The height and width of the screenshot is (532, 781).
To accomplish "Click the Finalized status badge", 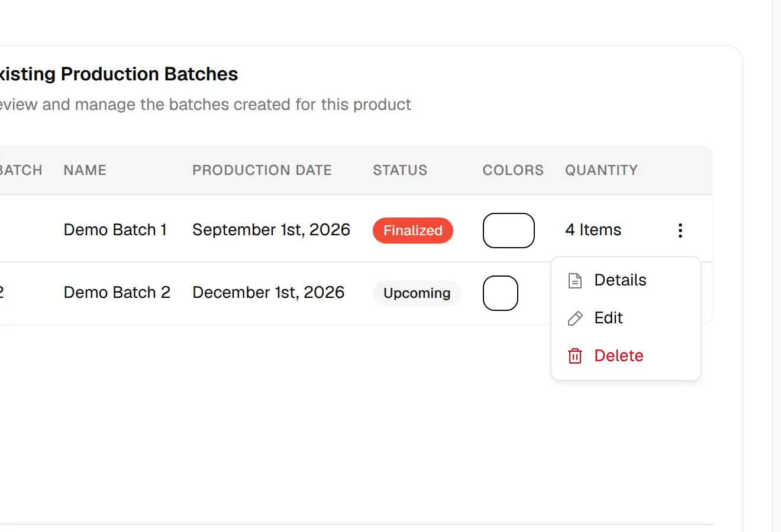I will tap(413, 231).
